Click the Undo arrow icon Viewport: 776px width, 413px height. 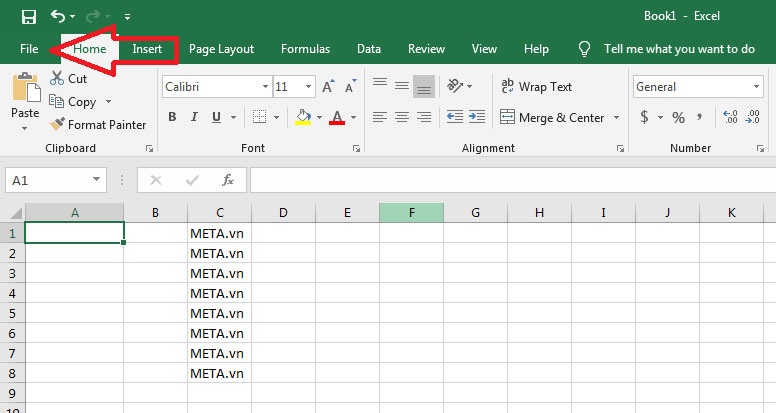[x=58, y=16]
